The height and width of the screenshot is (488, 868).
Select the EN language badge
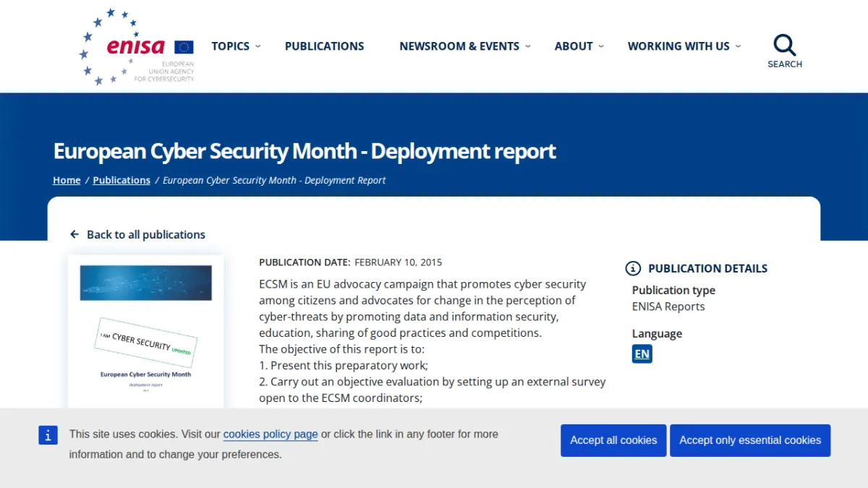[x=642, y=354]
